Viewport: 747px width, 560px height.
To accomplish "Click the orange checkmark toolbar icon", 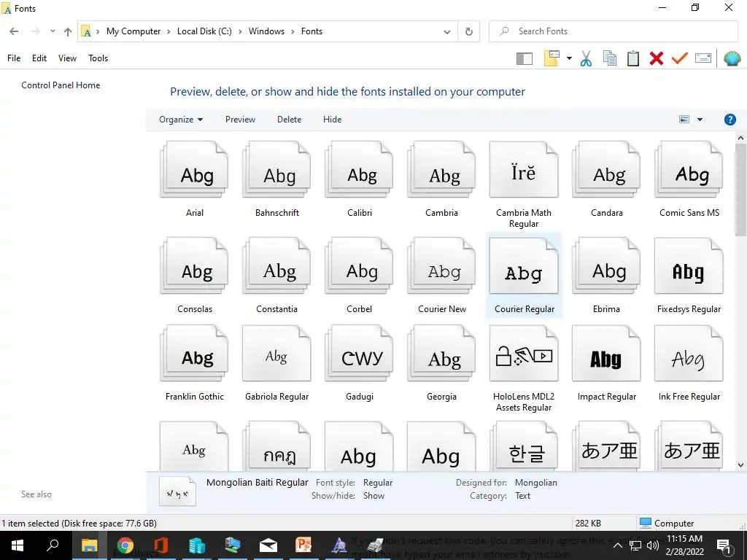I will 680,58.
